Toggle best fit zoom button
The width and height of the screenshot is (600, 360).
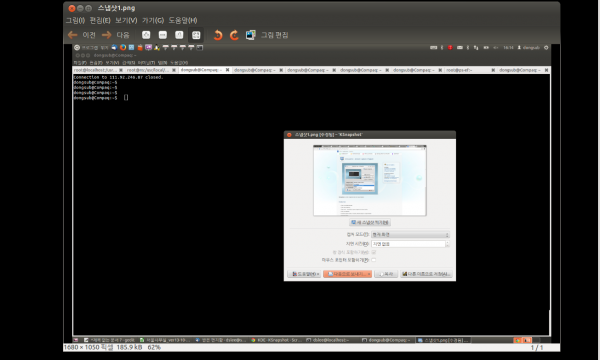coord(196,35)
